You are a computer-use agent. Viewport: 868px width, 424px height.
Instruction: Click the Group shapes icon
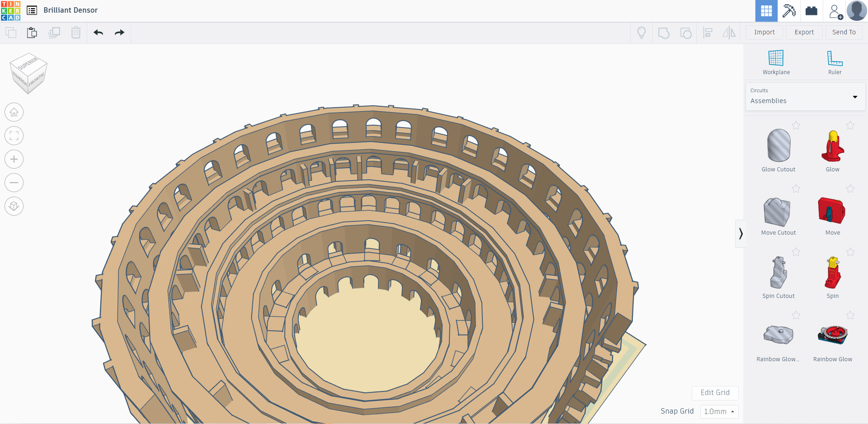tap(664, 33)
